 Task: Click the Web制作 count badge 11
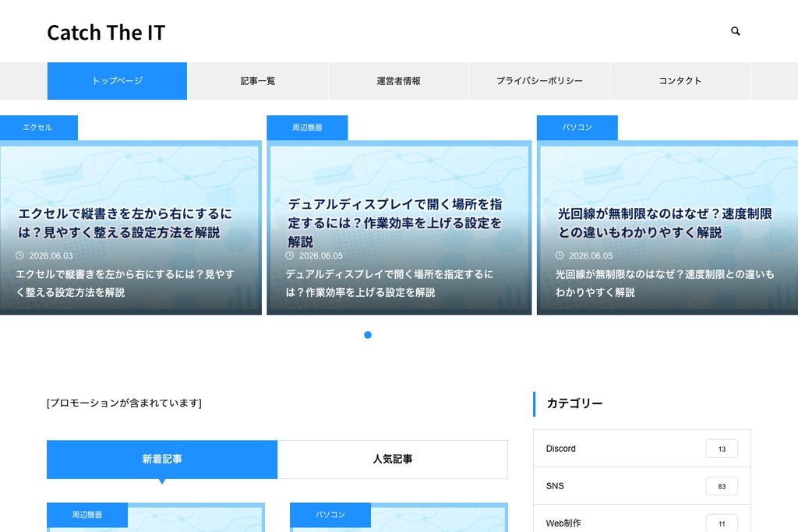tap(722, 523)
